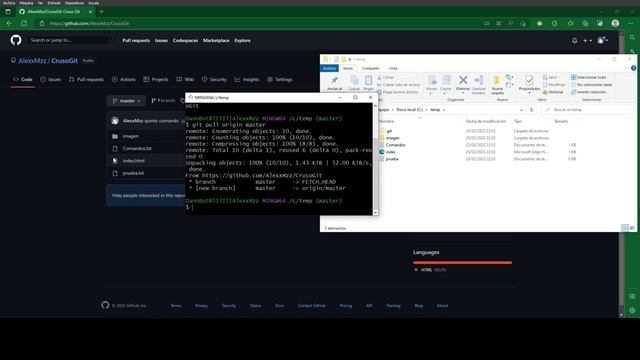Image resolution: width=640 pixels, height=360 pixels.
Task: Reload the page with browser refresh icon
Action: tap(24, 23)
